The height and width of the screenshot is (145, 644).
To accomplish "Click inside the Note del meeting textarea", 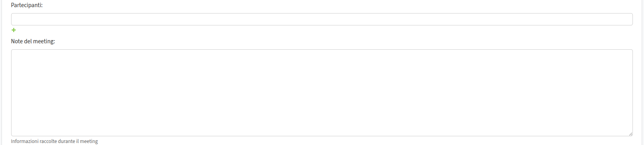I will point(322,93).
